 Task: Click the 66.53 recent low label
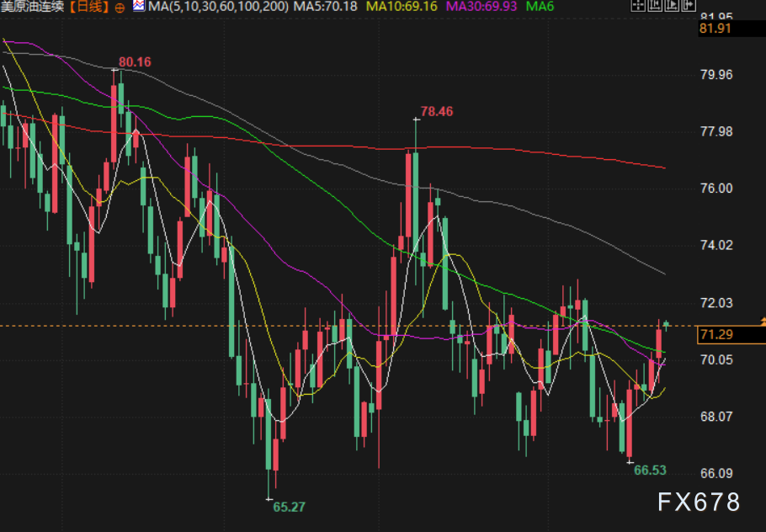click(650, 471)
